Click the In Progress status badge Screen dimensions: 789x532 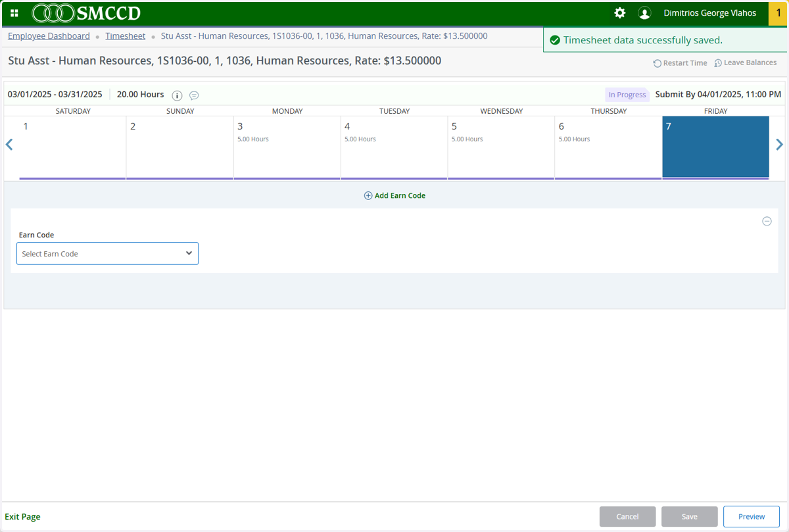point(627,95)
